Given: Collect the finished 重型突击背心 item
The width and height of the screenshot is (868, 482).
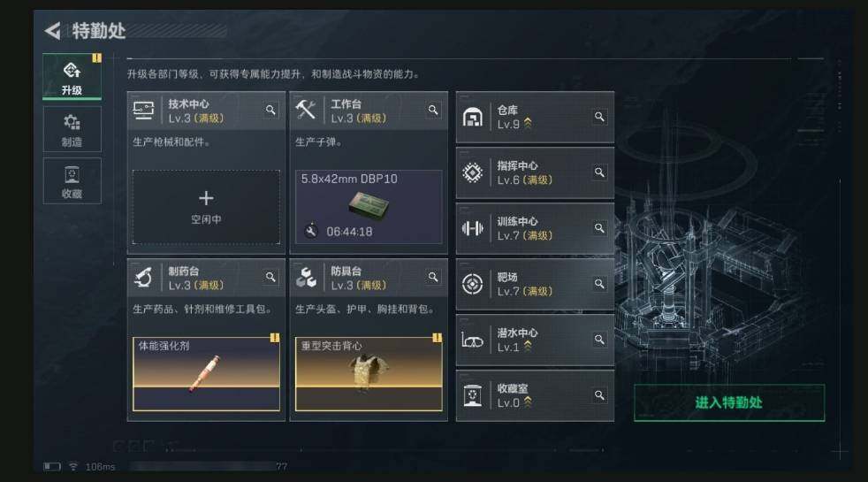Looking at the screenshot, I should (x=369, y=374).
